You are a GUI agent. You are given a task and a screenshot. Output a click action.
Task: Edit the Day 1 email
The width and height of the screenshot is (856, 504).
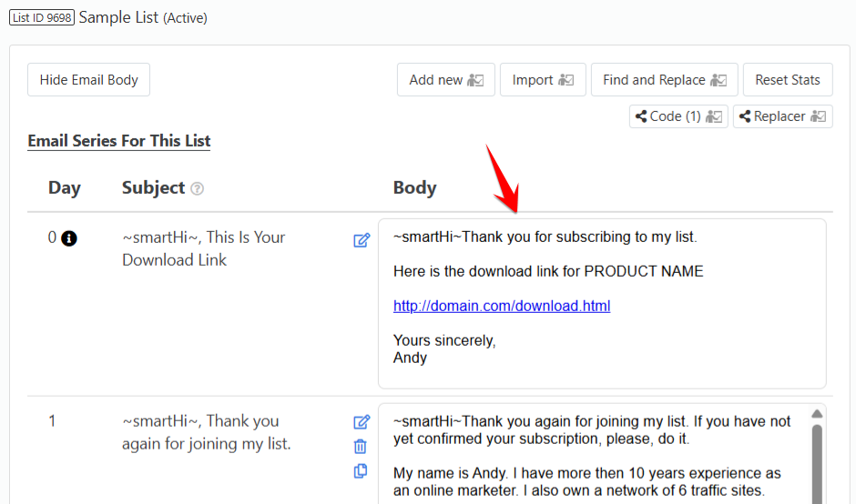(362, 421)
